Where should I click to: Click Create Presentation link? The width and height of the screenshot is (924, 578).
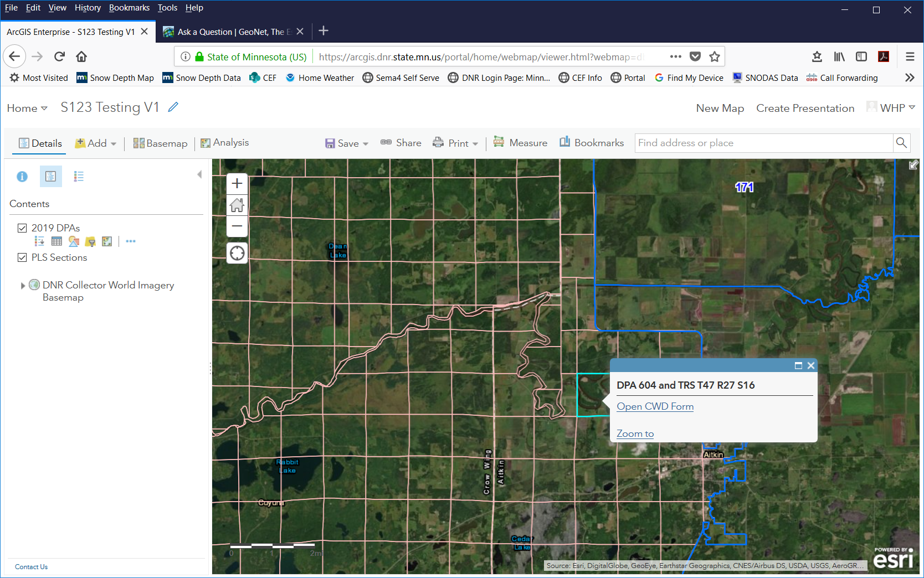[805, 109]
